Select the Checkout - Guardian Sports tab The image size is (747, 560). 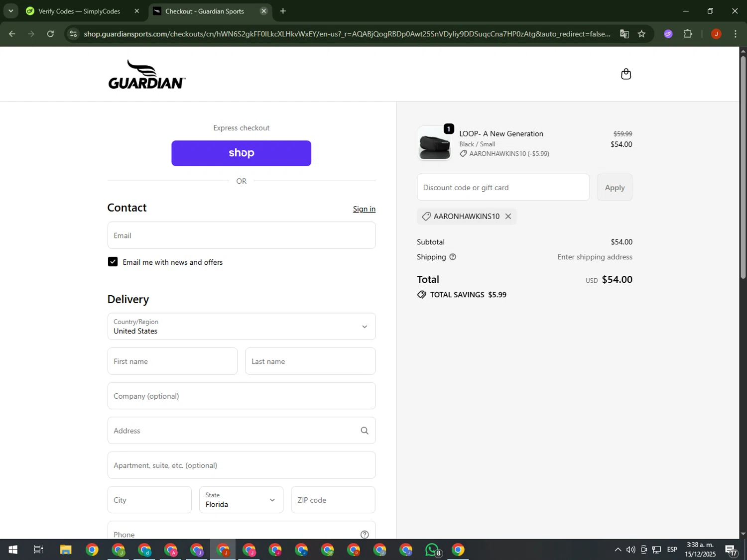pyautogui.click(x=205, y=11)
